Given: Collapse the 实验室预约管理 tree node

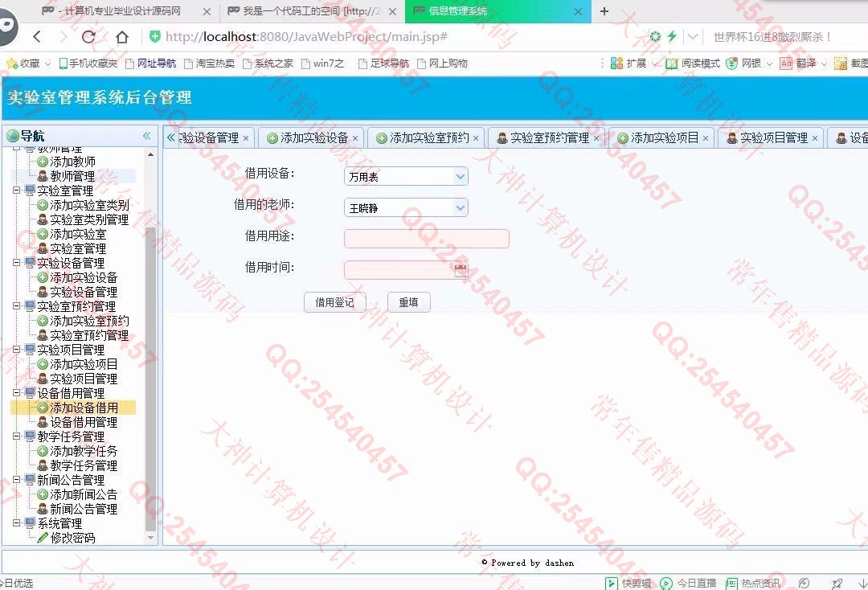Looking at the screenshot, I should tap(17, 305).
